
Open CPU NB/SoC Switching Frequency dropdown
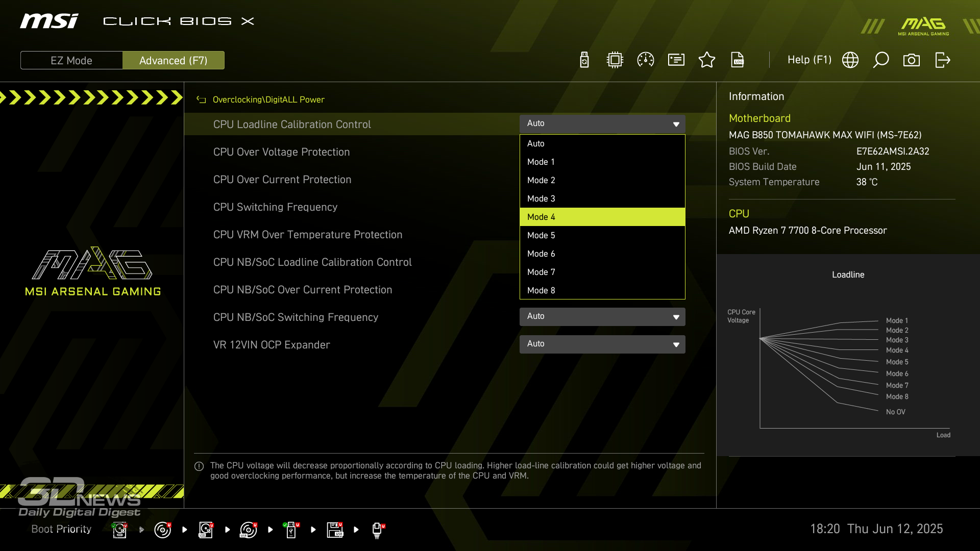[602, 317]
